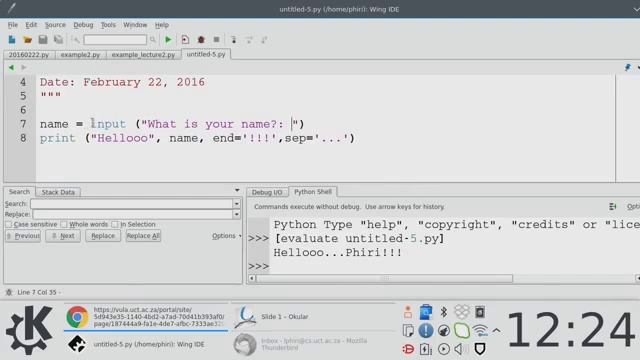Go forward with the gray right arrow

tap(23, 67)
